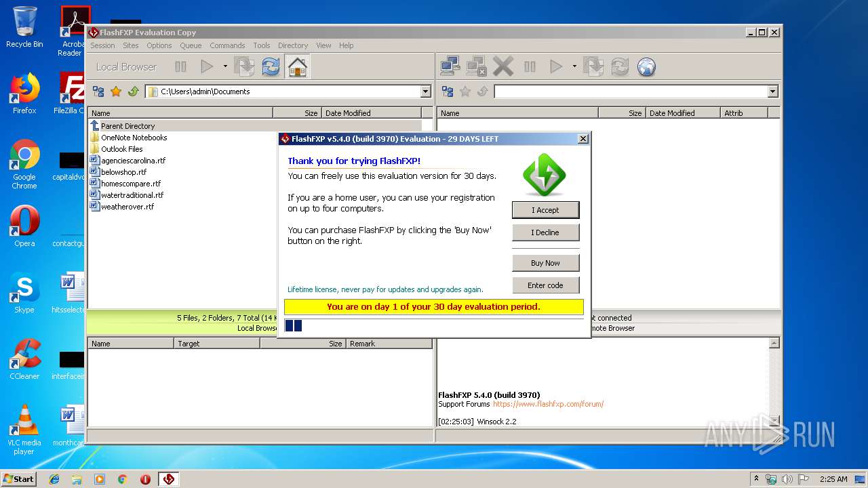868x488 pixels.
Task: Click the I Decline button
Action: click(x=545, y=232)
